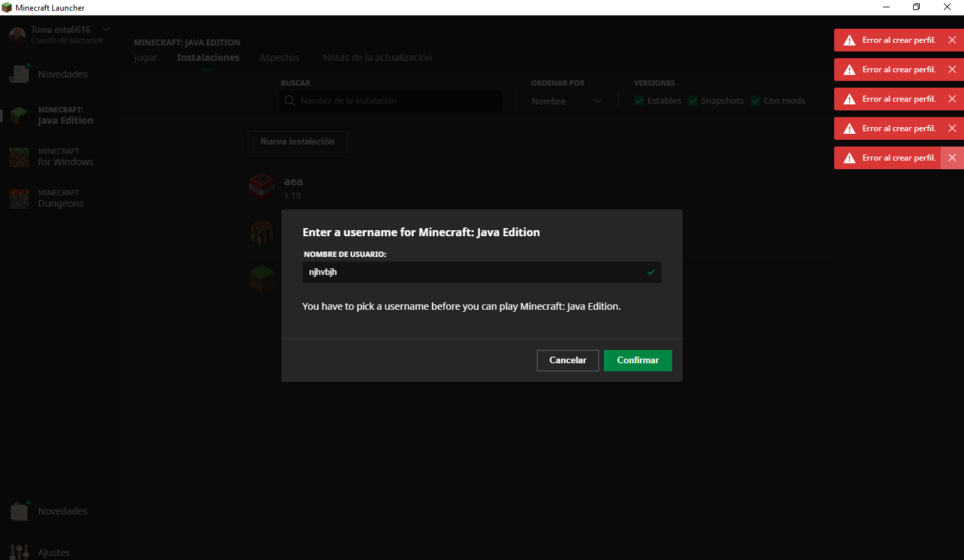Click warning icon on second error notification
The image size is (964, 560).
point(850,70)
